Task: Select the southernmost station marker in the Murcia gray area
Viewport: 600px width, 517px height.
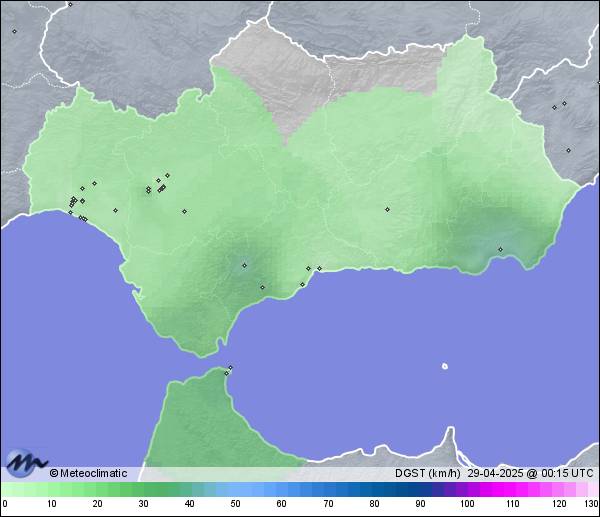Action: pyautogui.click(x=568, y=150)
